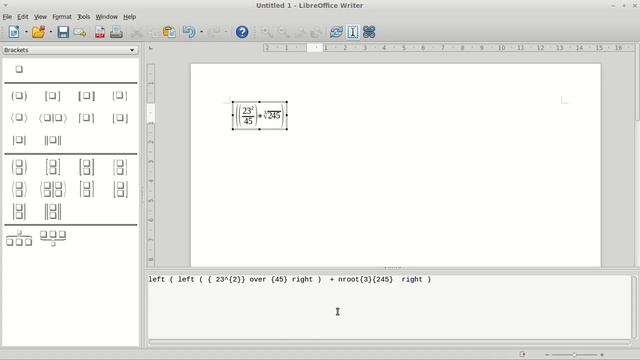640x360 pixels.
Task: Insert ceiling brackets element
Action: click(x=87, y=118)
